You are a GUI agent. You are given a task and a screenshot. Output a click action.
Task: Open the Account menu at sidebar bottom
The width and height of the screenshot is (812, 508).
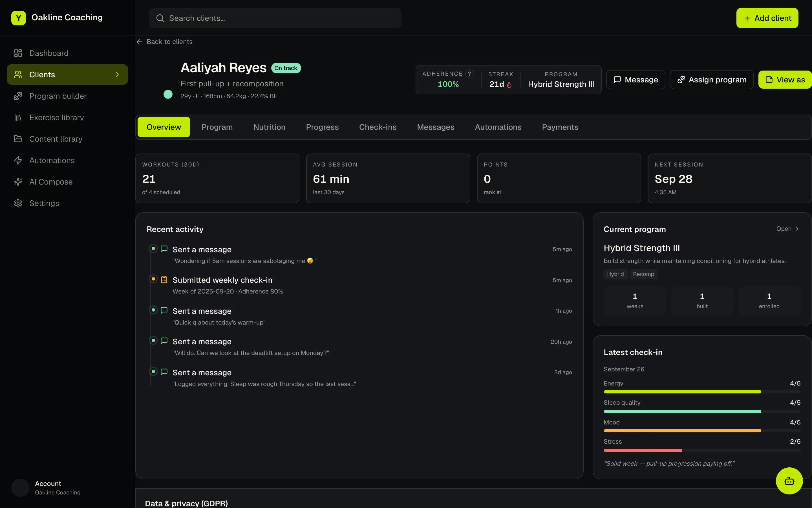coord(67,487)
